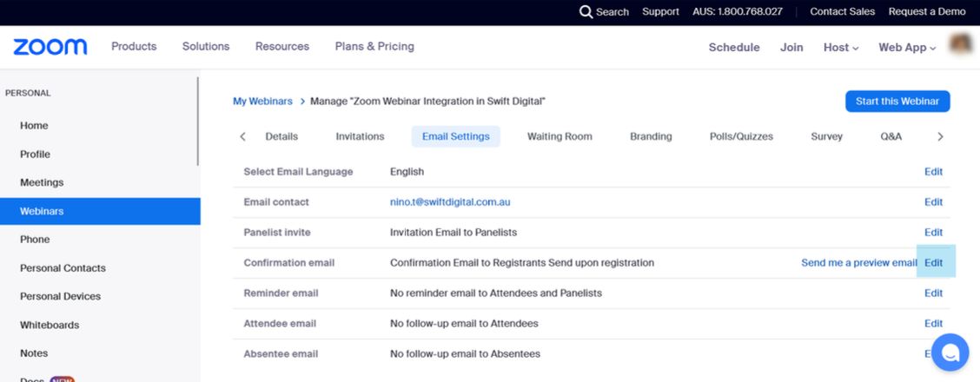Switch to the Details tab

tap(281, 136)
